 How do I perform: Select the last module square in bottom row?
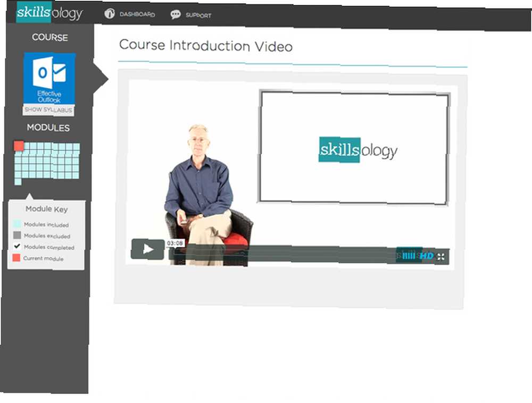tap(18, 182)
